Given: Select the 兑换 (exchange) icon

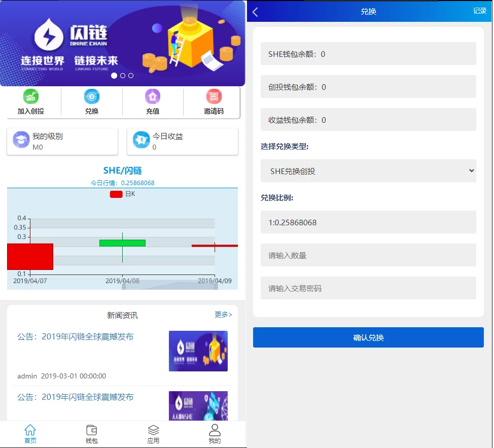Looking at the screenshot, I should point(91,101).
